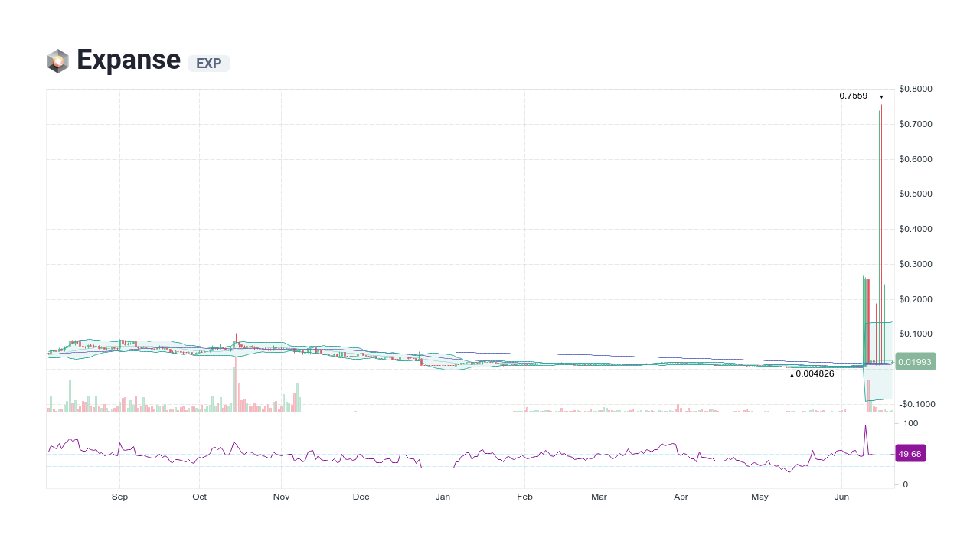Click the 0.7559 all-time high marker
The height and width of the screenshot is (551, 980).
[x=853, y=96]
